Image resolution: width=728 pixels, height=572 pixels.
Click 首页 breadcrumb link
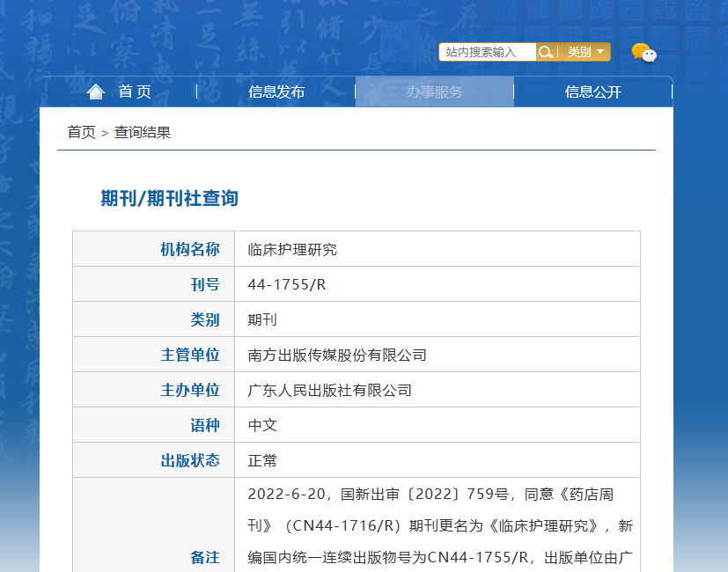coord(81,132)
